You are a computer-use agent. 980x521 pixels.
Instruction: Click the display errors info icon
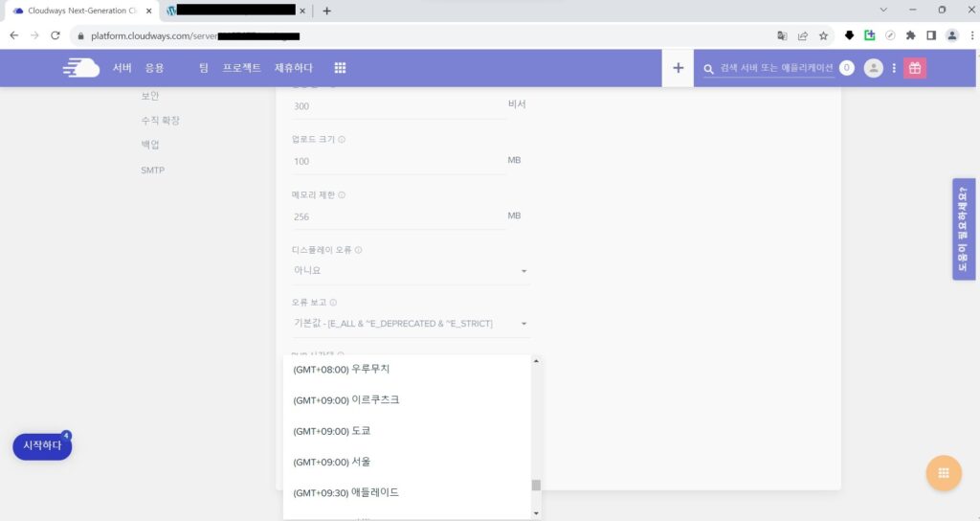(358, 250)
